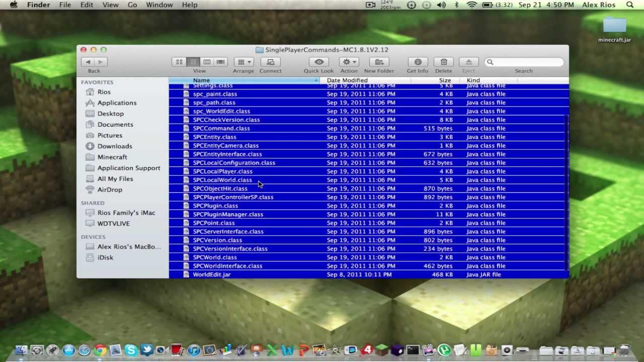Image resolution: width=644 pixels, height=362 pixels.
Task: Open the Window menu
Action: (x=159, y=5)
